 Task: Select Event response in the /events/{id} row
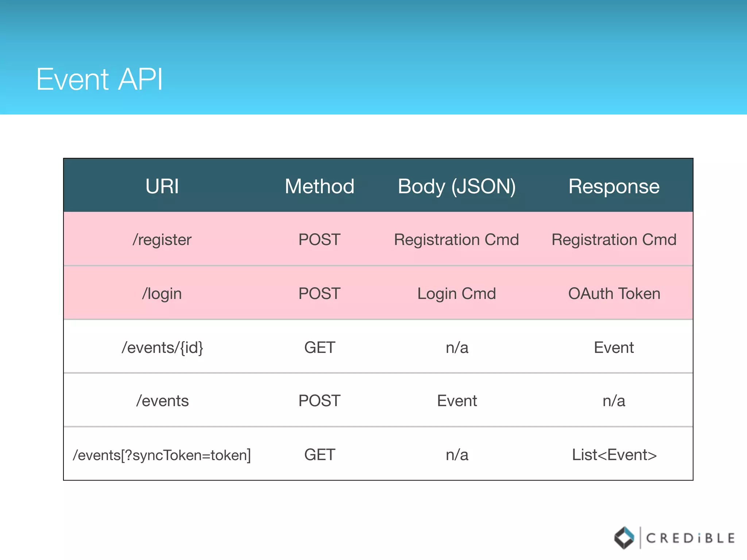tap(614, 347)
